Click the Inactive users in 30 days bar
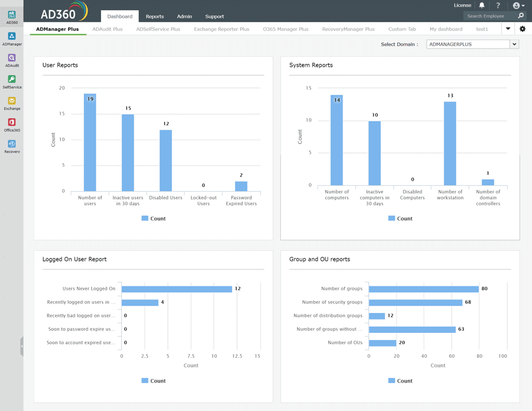Image resolution: width=532 pixels, height=411 pixels. pos(128,153)
